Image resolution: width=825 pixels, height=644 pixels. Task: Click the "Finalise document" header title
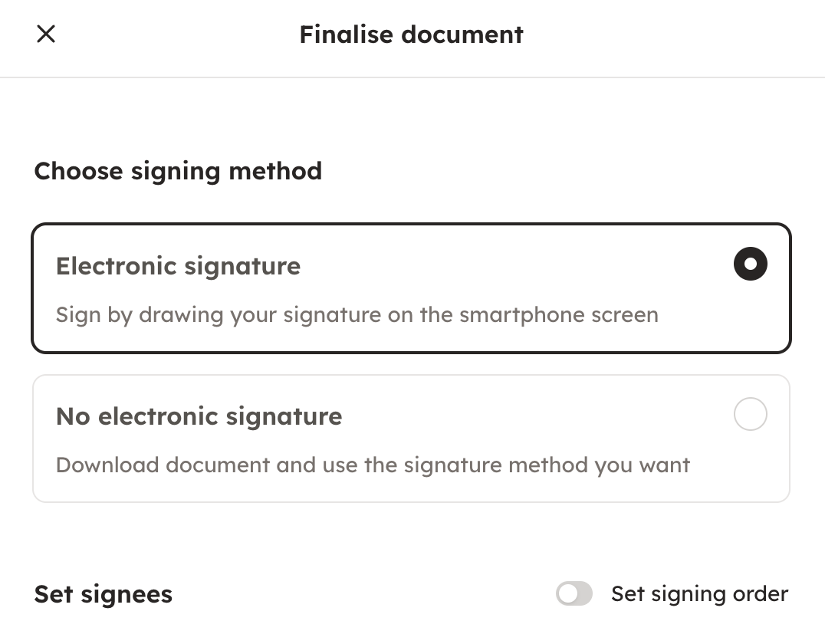(x=411, y=34)
